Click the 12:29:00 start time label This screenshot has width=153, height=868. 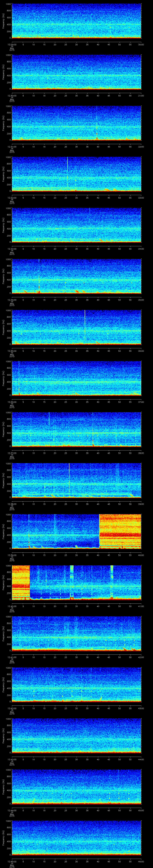click(x=12, y=44)
